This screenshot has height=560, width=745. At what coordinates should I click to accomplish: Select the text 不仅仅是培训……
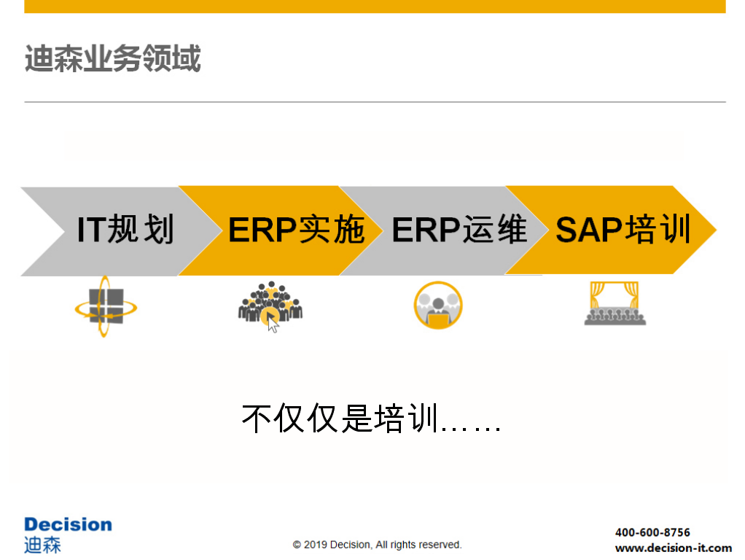pos(371,419)
